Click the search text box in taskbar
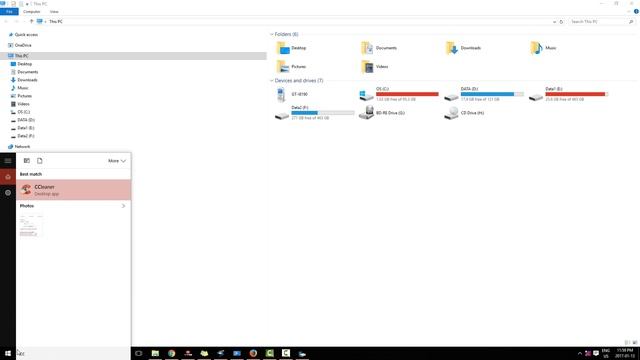 coord(73,353)
